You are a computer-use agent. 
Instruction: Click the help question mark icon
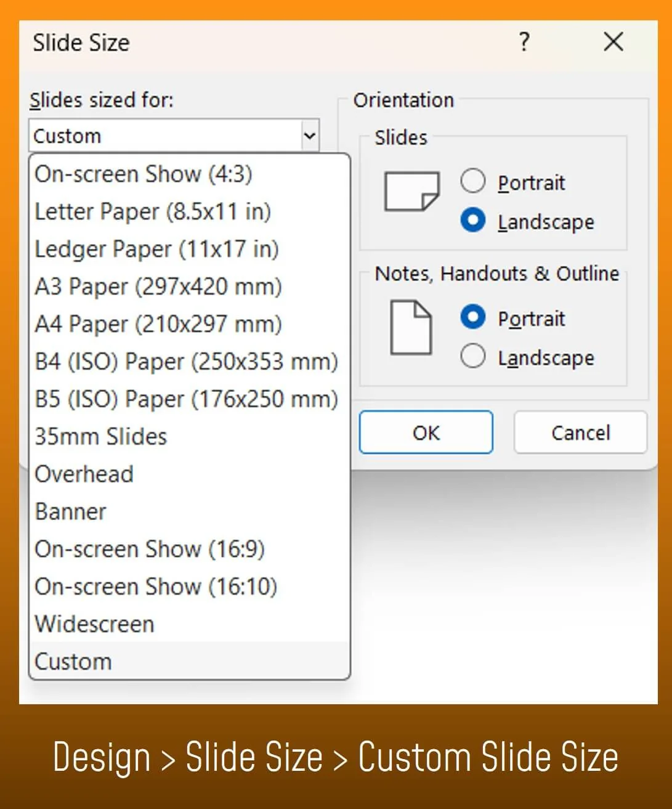point(524,42)
